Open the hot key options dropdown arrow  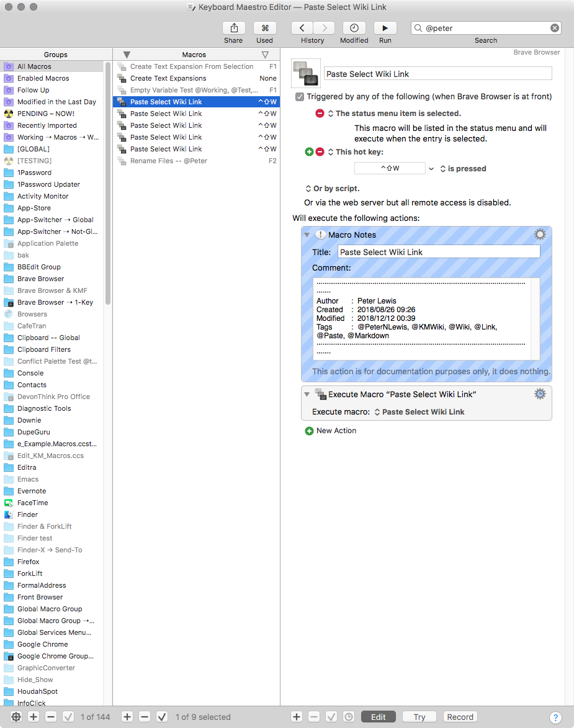[431, 169]
